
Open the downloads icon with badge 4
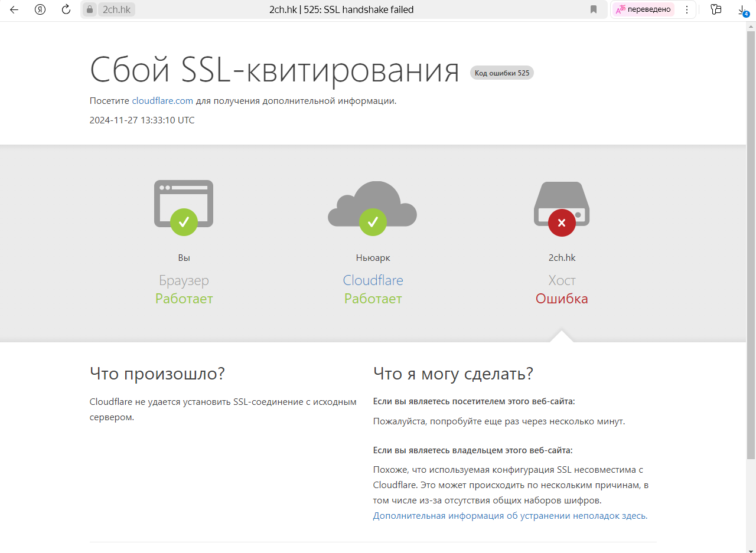[x=743, y=10]
